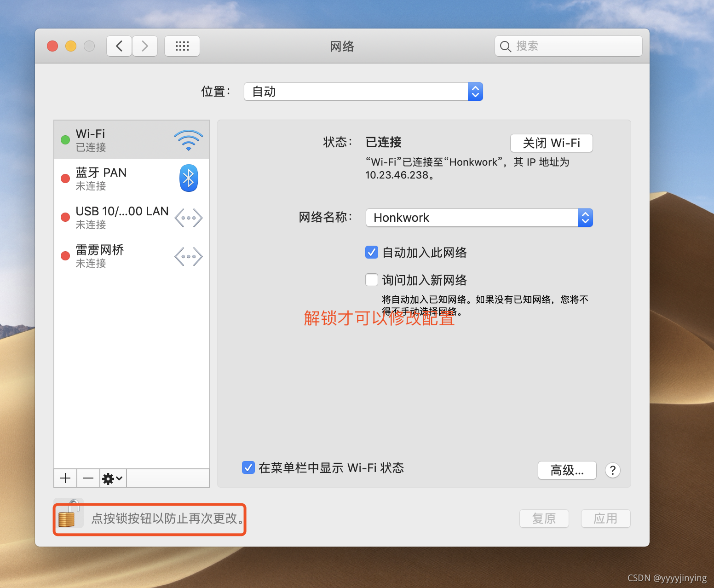Viewport: 714px width, 588px height.
Task: Go forward with the right arrow button
Action: pos(145,46)
